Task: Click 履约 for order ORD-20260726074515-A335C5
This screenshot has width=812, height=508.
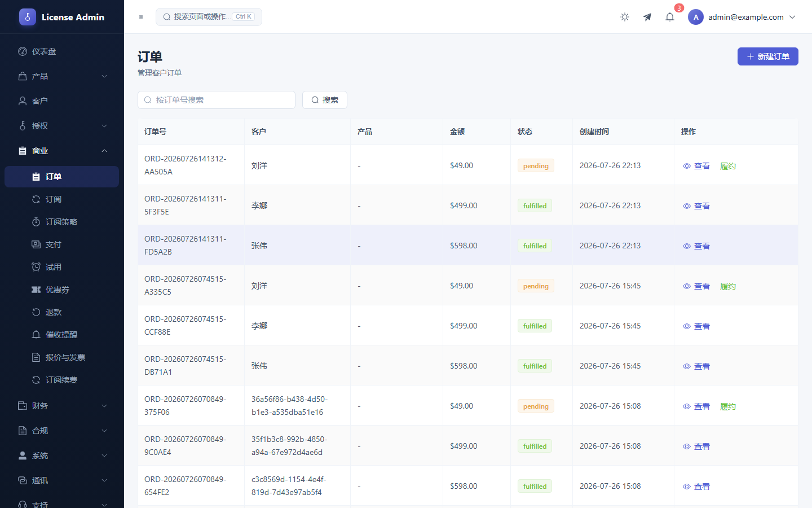Action: coord(728,286)
